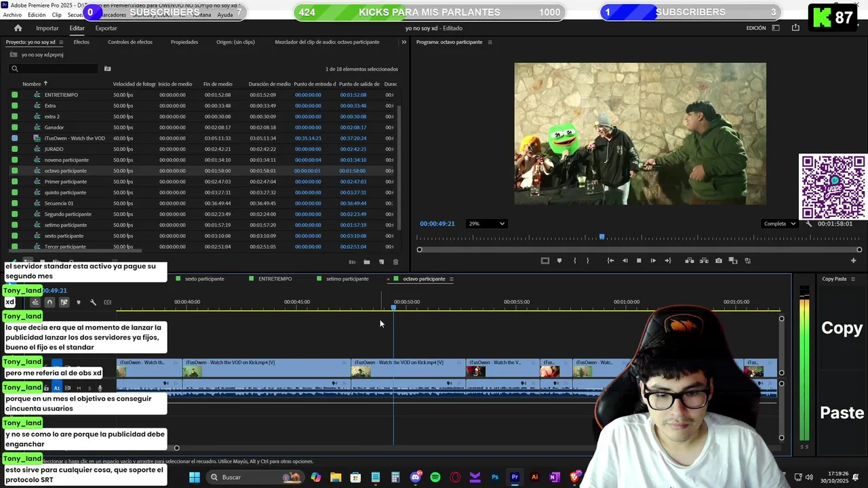
Task: Switch to the Importar tab
Action: coord(47,28)
